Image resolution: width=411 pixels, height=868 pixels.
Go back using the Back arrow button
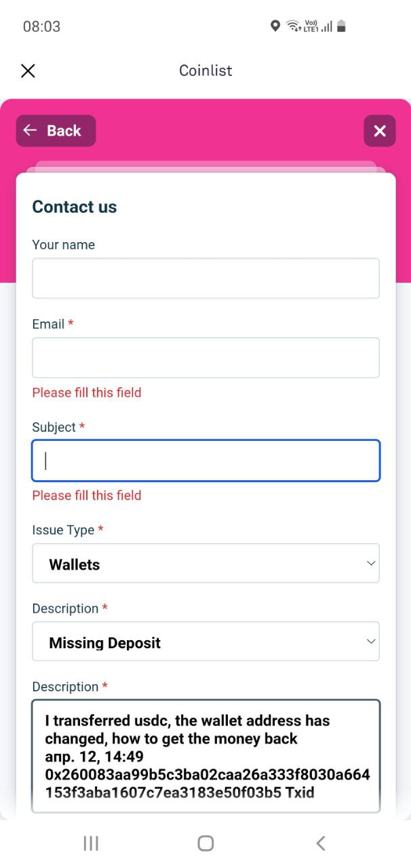[56, 131]
